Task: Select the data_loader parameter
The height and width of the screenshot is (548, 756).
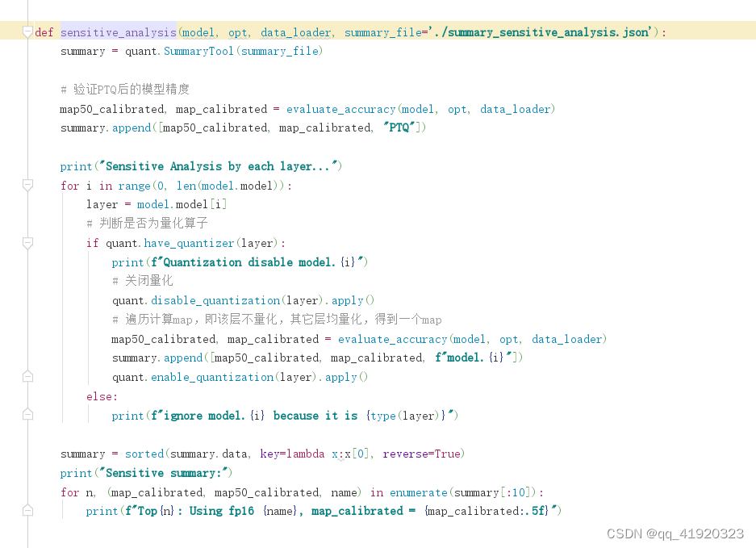Action: pyautogui.click(x=294, y=31)
